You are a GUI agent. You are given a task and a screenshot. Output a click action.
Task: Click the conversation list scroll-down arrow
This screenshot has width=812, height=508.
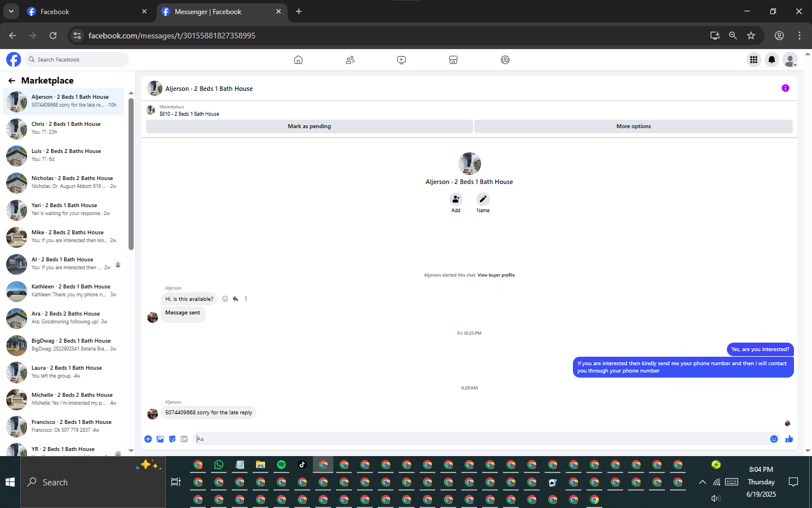(x=131, y=451)
